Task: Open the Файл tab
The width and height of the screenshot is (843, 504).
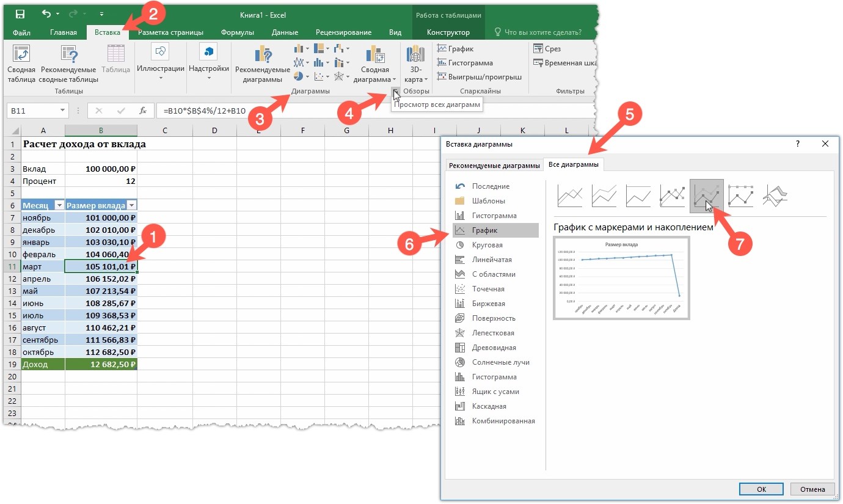Action: (x=22, y=32)
